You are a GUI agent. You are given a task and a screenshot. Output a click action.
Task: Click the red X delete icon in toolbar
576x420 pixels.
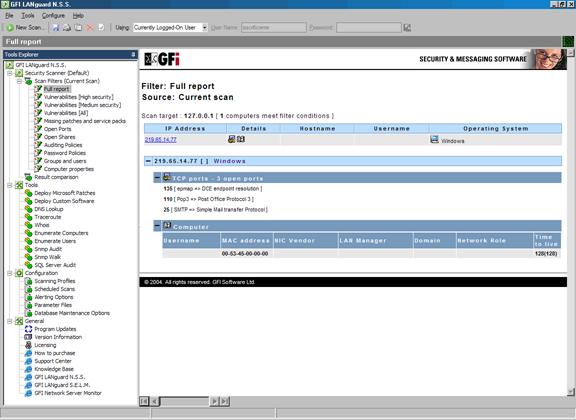point(90,28)
